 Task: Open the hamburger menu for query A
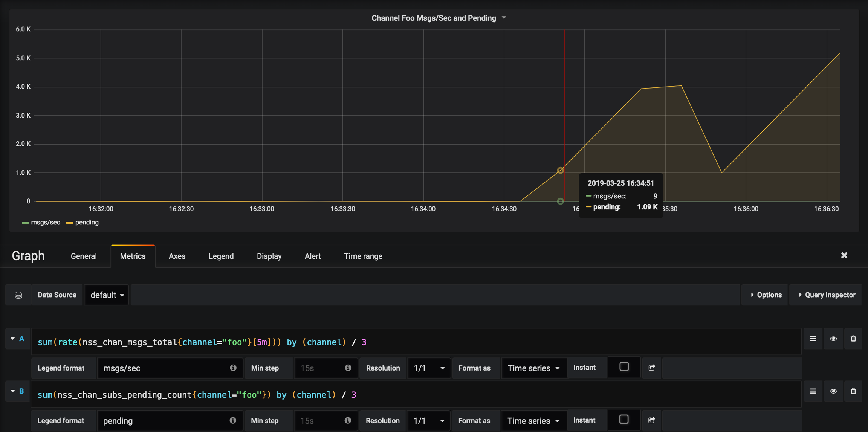pyautogui.click(x=813, y=339)
